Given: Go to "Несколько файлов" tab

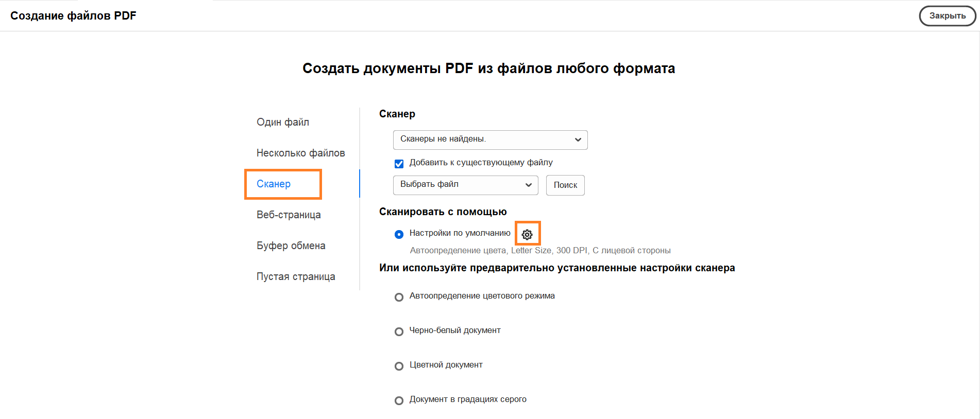Looking at the screenshot, I should (x=300, y=153).
